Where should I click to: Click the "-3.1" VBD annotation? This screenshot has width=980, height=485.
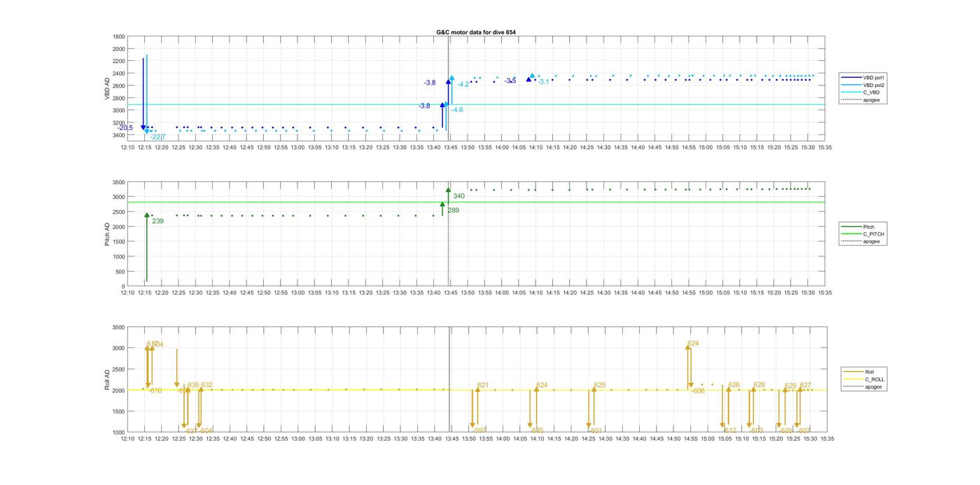click(x=543, y=82)
